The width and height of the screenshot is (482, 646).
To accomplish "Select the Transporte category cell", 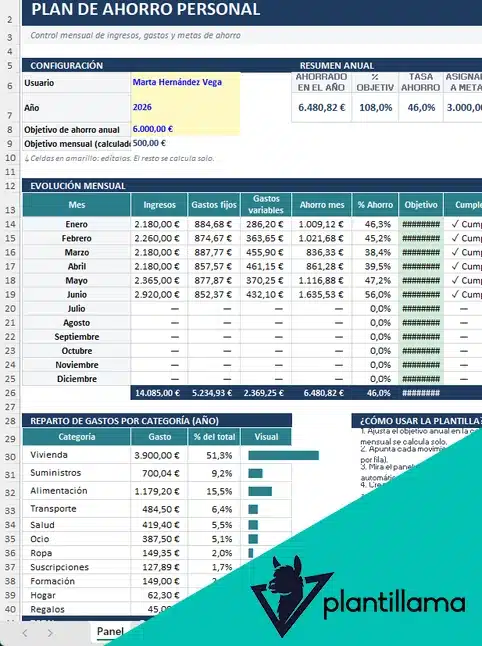I will coord(77,509).
